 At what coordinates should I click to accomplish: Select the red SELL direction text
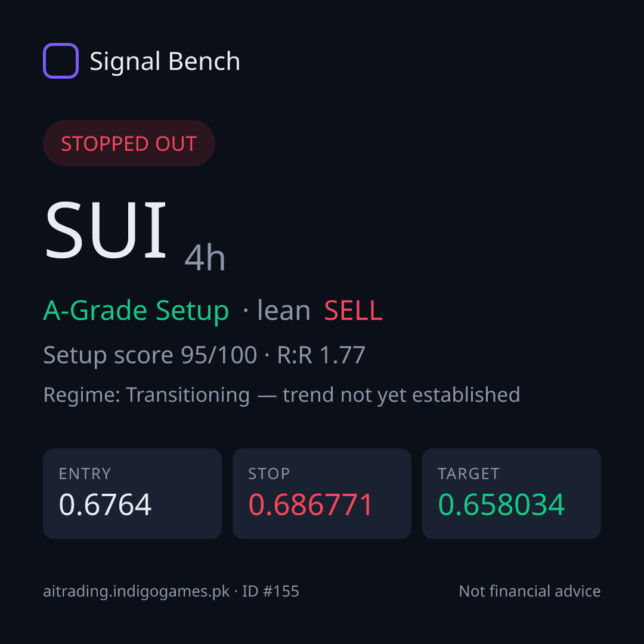353,311
